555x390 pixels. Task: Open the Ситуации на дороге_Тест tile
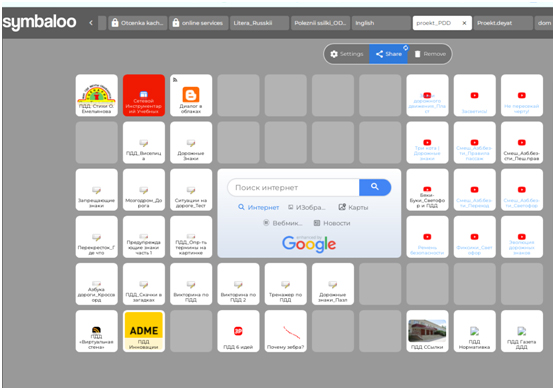[191, 190]
